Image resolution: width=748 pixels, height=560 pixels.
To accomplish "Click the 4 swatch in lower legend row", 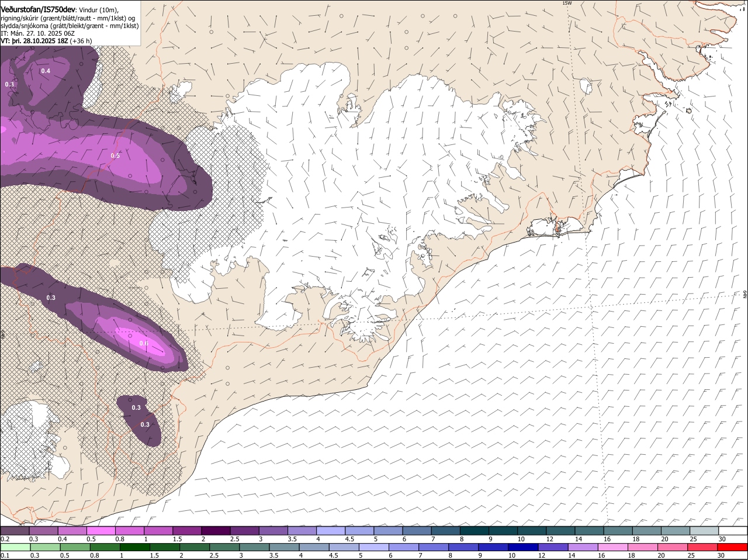I will point(316,547).
